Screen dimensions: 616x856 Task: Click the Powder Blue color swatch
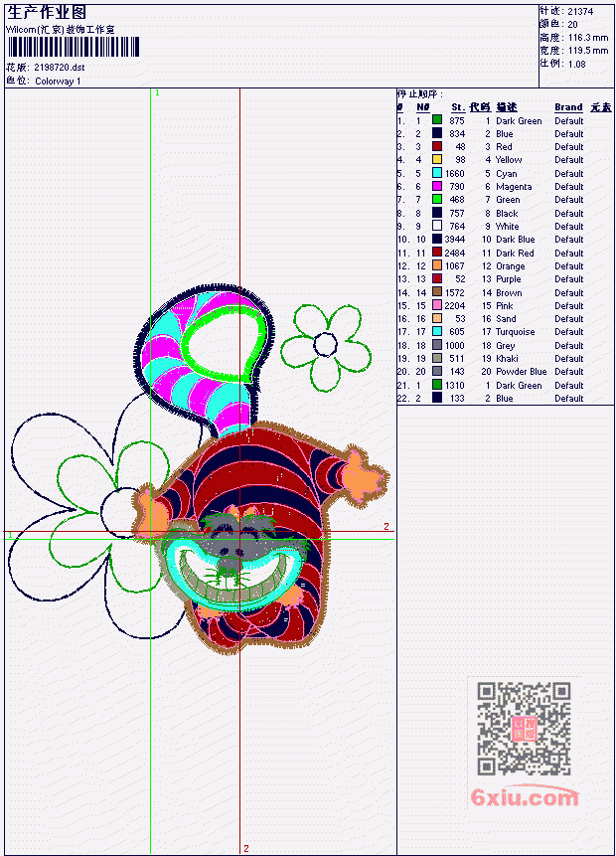(x=437, y=371)
